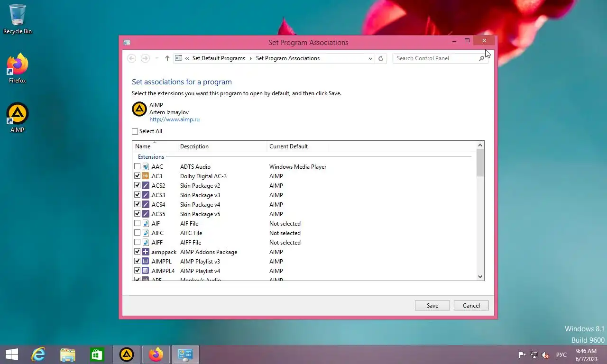
Task: Open the recent locations dropdown arrow
Action: coord(157,58)
